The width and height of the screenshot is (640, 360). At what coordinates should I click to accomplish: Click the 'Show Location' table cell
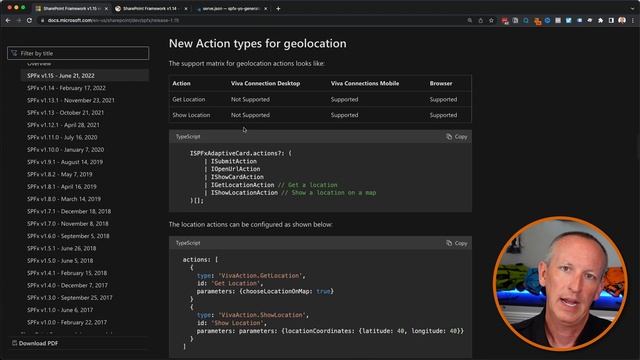coord(191,115)
